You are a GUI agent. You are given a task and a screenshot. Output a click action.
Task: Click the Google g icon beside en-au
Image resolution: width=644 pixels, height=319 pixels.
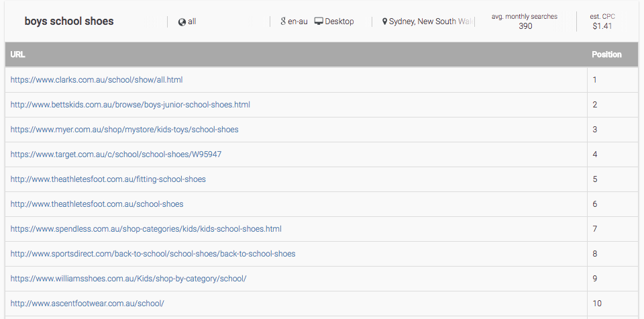[x=283, y=21]
